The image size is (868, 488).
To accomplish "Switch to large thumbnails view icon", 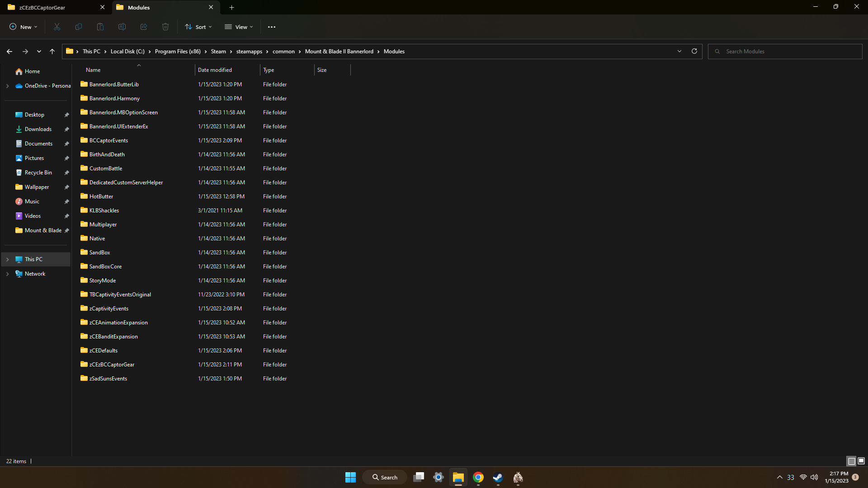I will pyautogui.click(x=861, y=461).
